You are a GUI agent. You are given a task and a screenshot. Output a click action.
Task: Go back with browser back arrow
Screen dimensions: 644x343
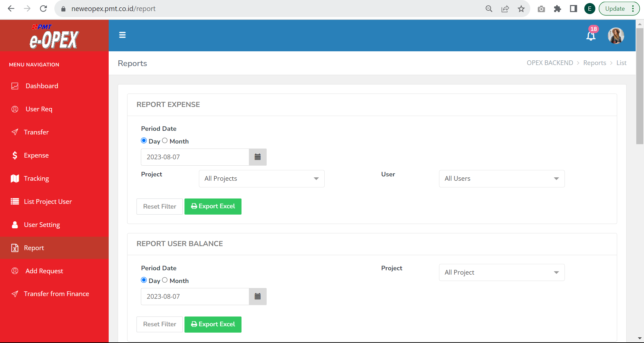[11, 9]
